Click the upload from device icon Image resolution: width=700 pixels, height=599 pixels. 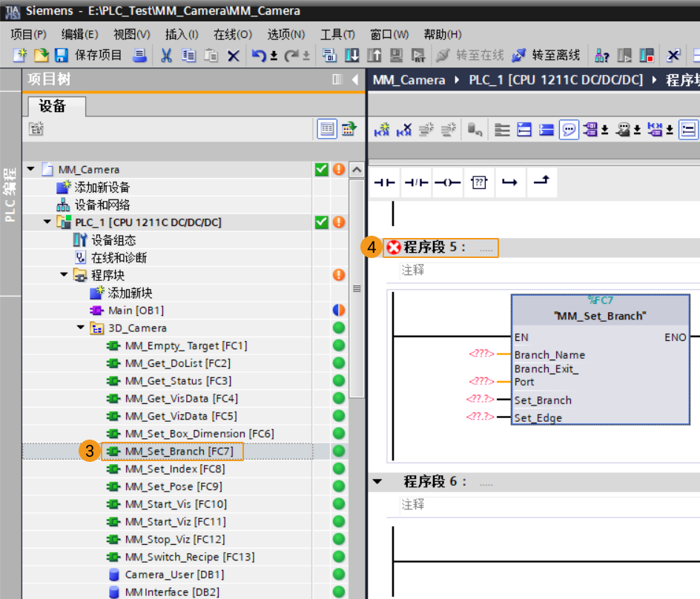pyautogui.click(x=374, y=56)
